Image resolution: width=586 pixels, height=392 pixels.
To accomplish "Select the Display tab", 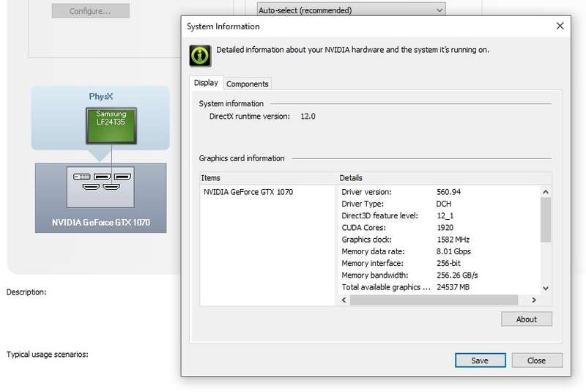I will [x=206, y=83].
